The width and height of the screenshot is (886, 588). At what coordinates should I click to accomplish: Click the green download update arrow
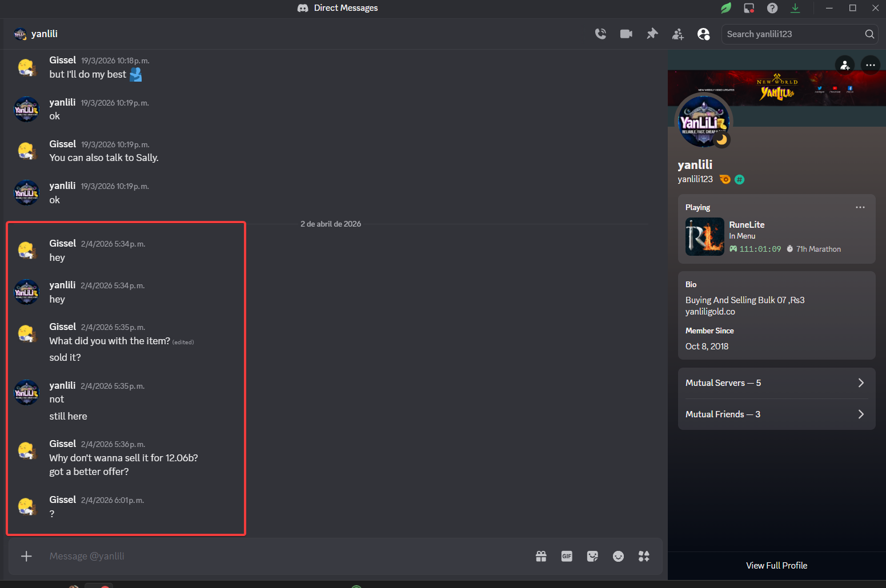click(x=795, y=8)
